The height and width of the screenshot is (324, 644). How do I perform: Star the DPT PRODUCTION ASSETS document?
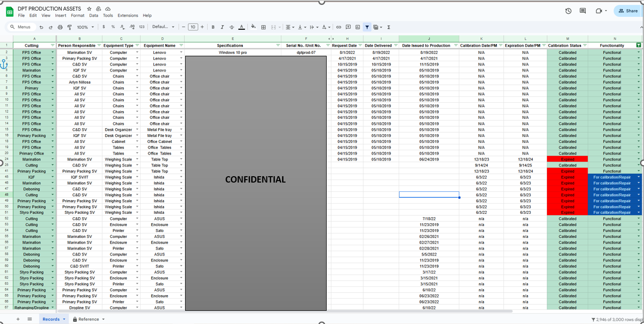pos(89,9)
